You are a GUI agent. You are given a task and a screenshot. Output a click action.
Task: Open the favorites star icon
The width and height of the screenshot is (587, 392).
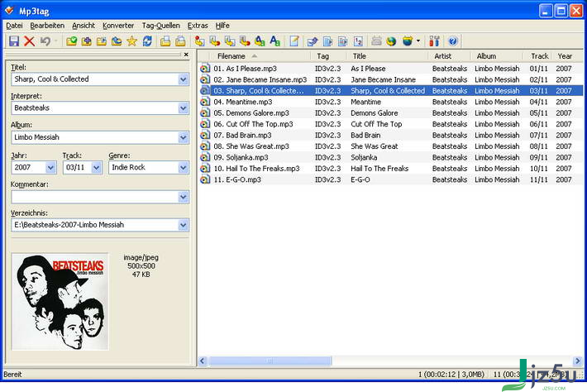(x=131, y=41)
